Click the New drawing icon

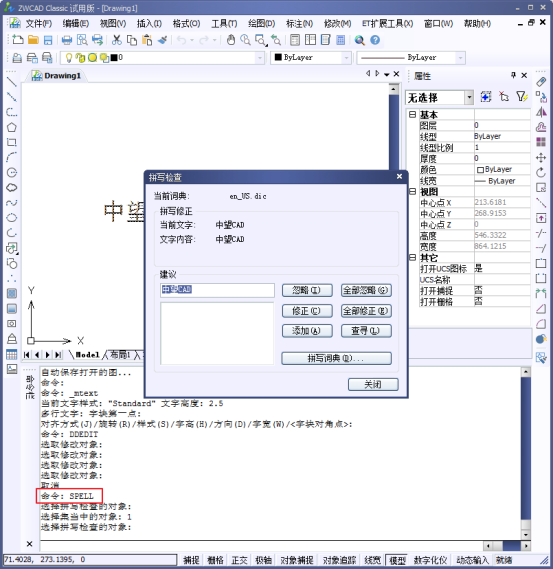(x=17, y=40)
